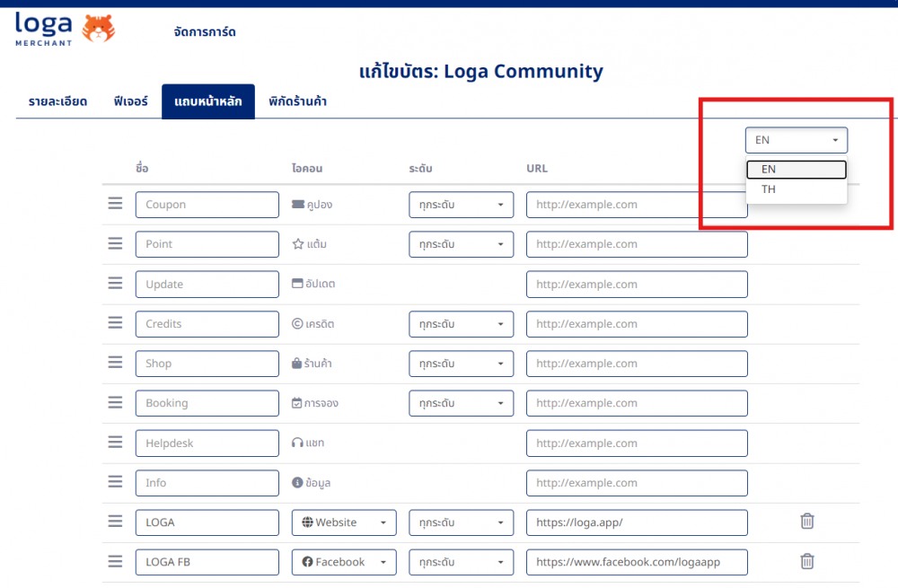This screenshot has height=588, width=898.
Task: Click the drag handle for the Shop row
Action: pos(115,363)
